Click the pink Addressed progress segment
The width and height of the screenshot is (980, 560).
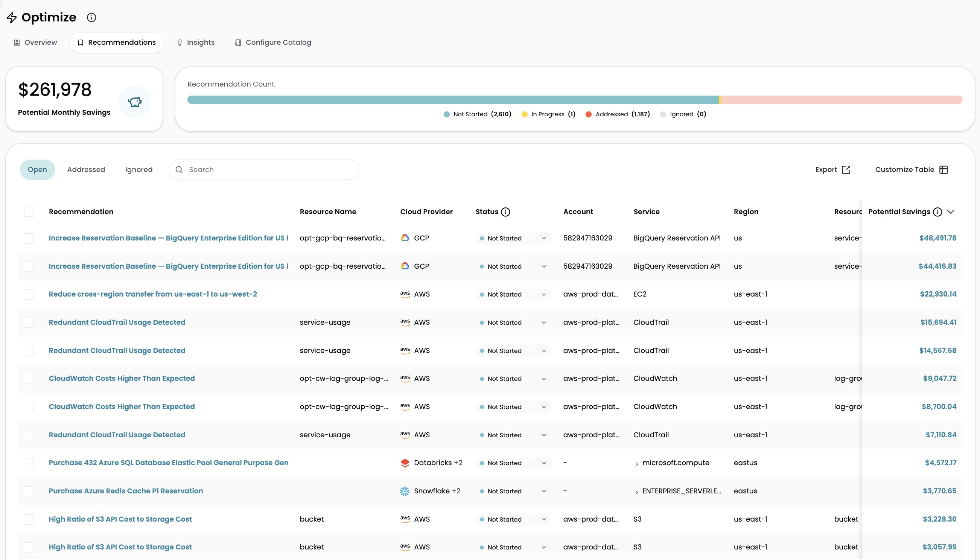coord(842,100)
